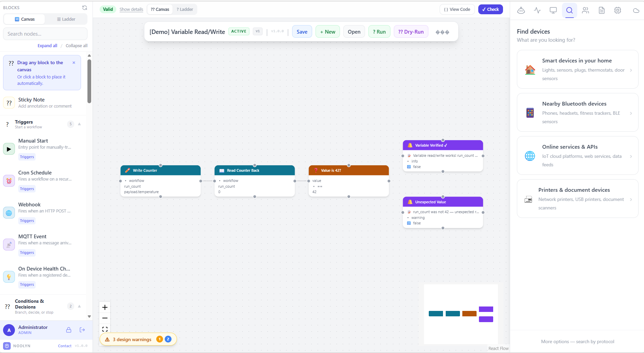
Task: Click the Check button
Action: tap(490, 10)
